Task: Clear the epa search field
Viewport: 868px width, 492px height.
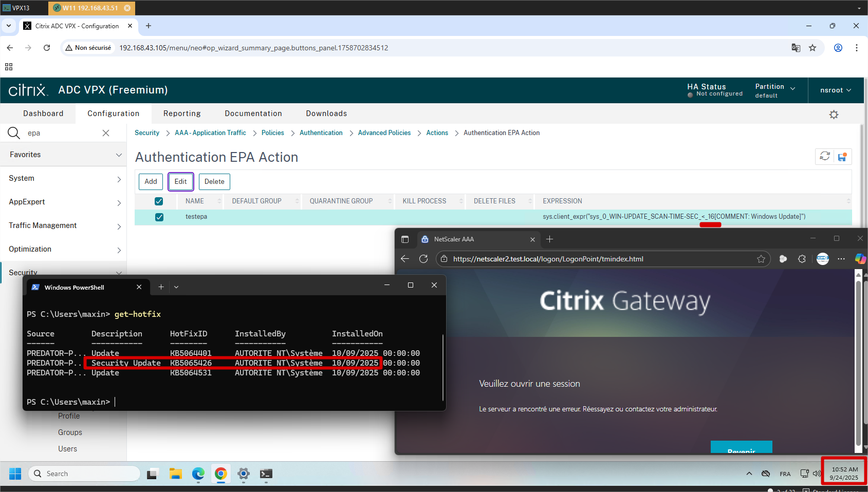Action: 106,133
